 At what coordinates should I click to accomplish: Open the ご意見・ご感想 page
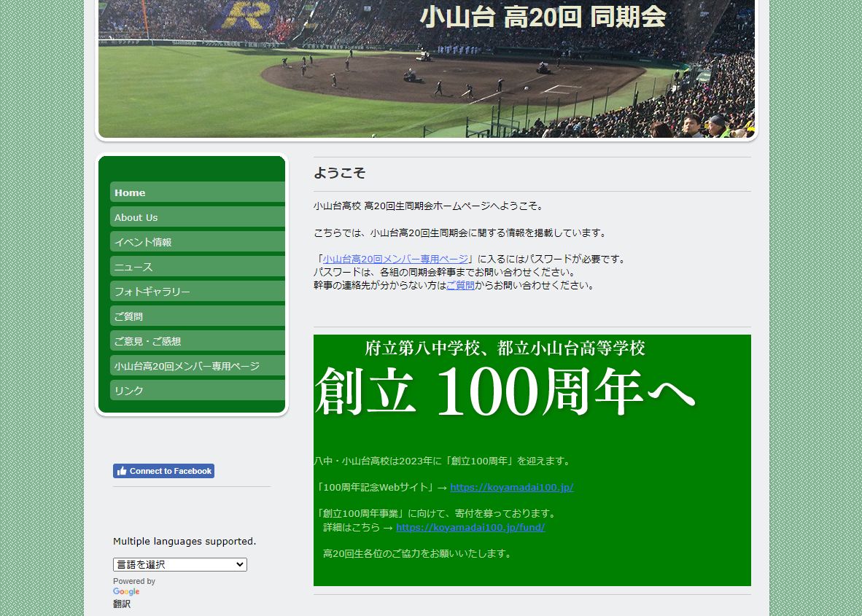[197, 341]
